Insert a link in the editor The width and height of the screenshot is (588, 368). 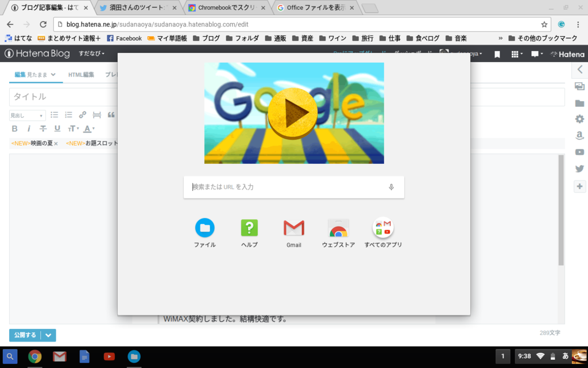tap(83, 115)
